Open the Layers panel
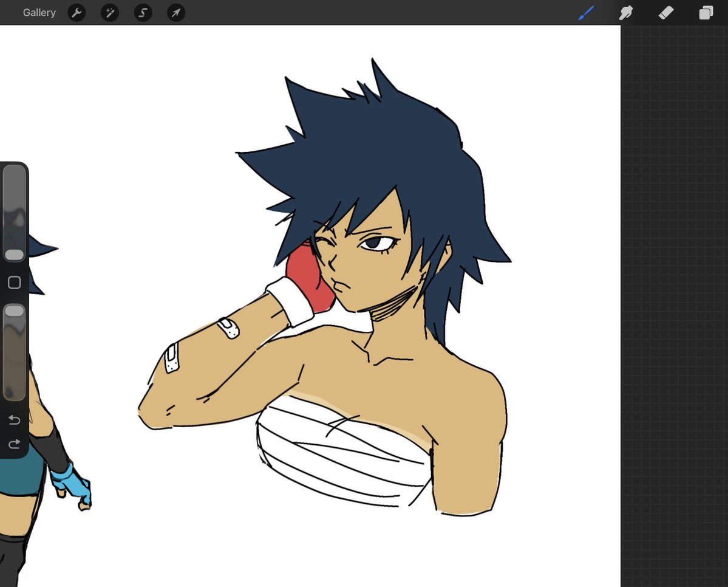 (x=706, y=13)
